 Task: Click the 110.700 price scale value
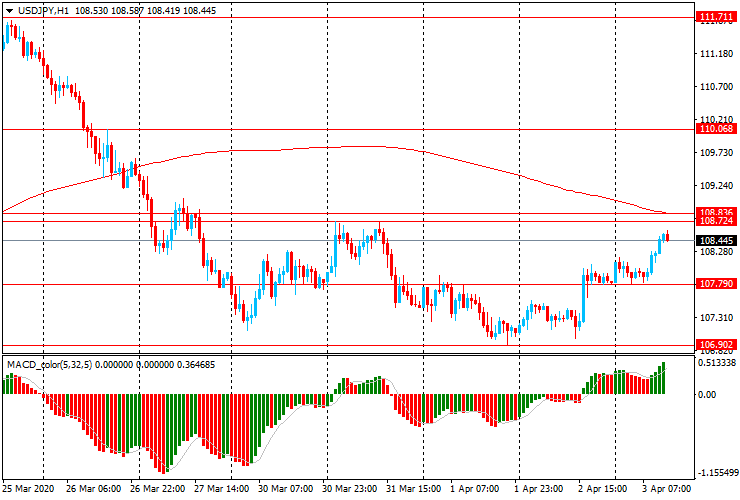716,87
